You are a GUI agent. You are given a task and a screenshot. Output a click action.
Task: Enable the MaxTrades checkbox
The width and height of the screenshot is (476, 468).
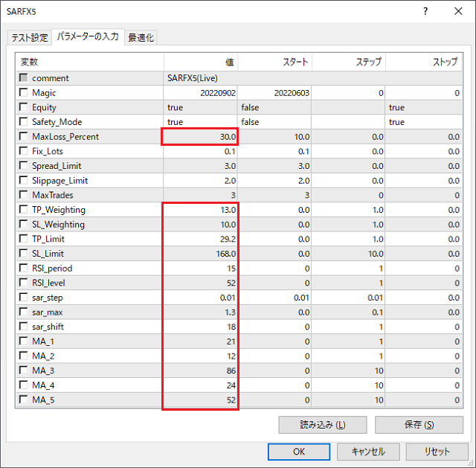click(x=23, y=194)
